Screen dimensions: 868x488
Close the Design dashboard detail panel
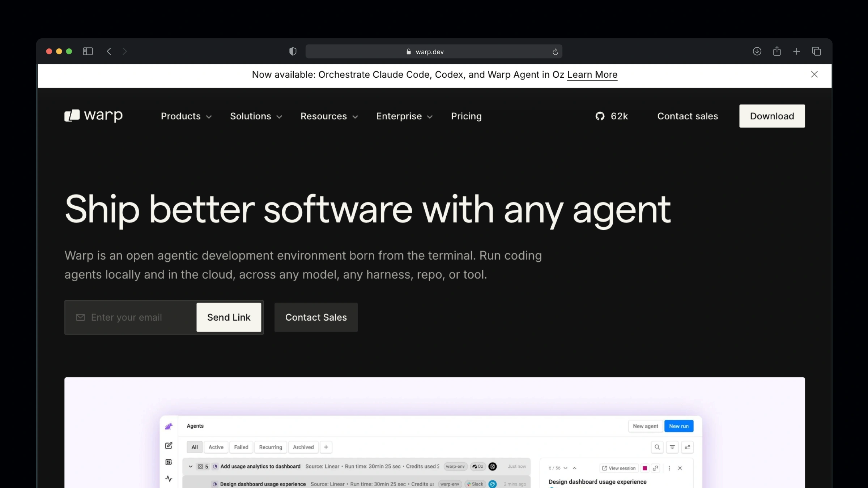[680, 468]
